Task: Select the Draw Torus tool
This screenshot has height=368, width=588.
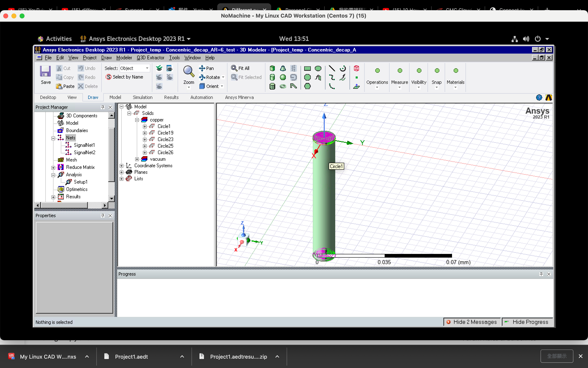Action: (x=283, y=86)
